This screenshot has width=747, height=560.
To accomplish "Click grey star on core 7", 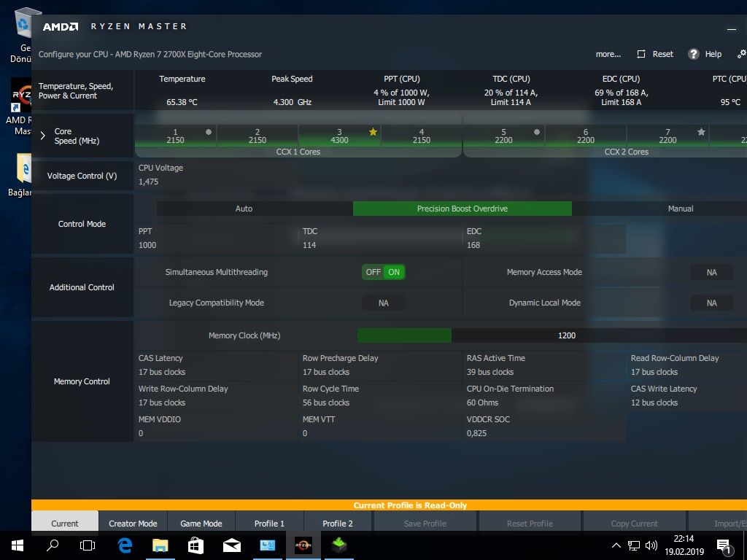I will coord(701,132).
